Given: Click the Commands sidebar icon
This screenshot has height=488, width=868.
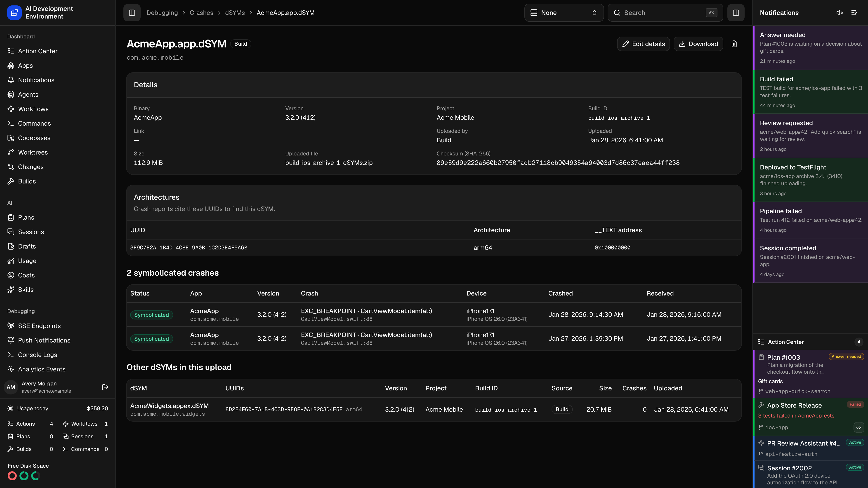Looking at the screenshot, I should tap(11, 124).
